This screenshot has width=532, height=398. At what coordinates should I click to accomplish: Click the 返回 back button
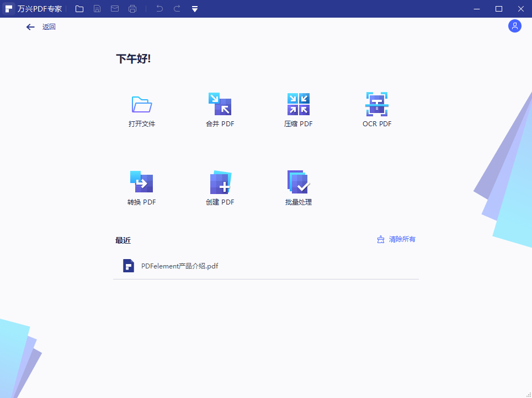(40, 26)
